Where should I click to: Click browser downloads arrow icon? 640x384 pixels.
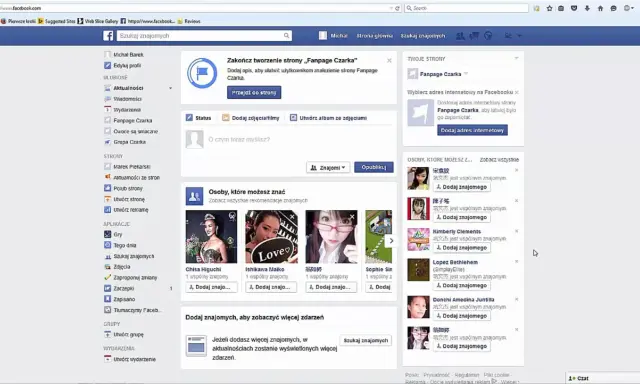(587, 8)
